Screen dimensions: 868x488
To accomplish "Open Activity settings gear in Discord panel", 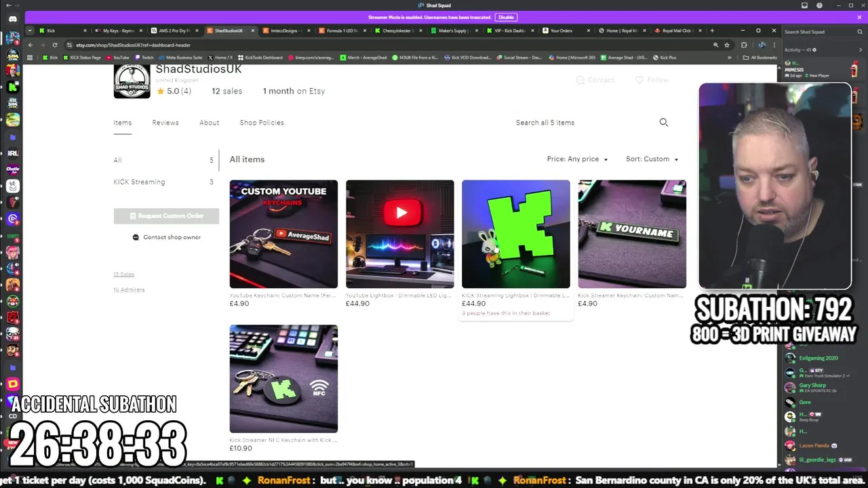I will pos(814,49).
